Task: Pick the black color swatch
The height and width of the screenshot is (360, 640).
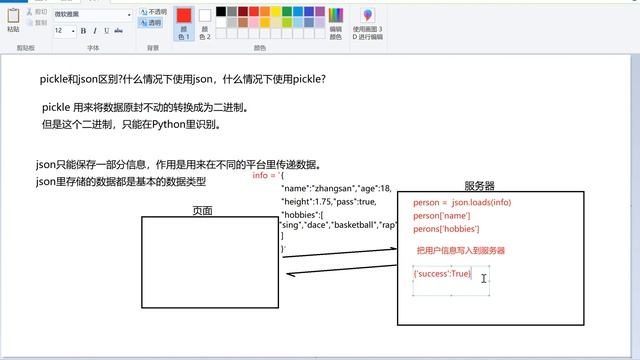Action: pyautogui.click(x=221, y=11)
